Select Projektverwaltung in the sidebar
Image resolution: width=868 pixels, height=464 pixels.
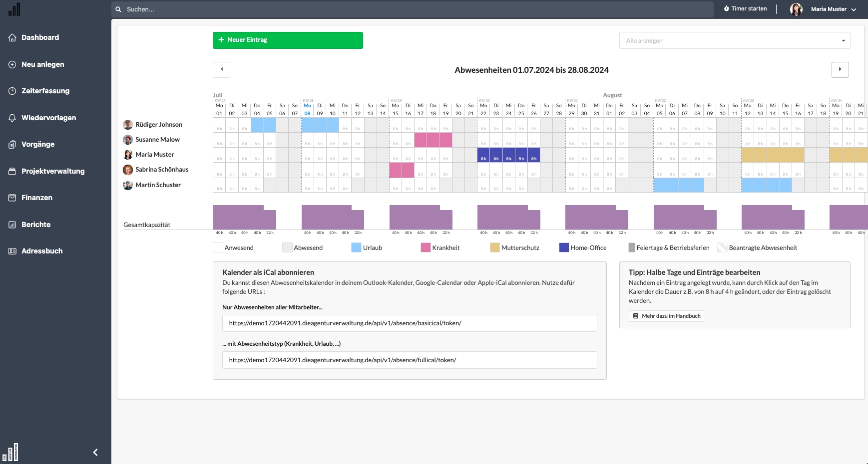click(x=53, y=171)
